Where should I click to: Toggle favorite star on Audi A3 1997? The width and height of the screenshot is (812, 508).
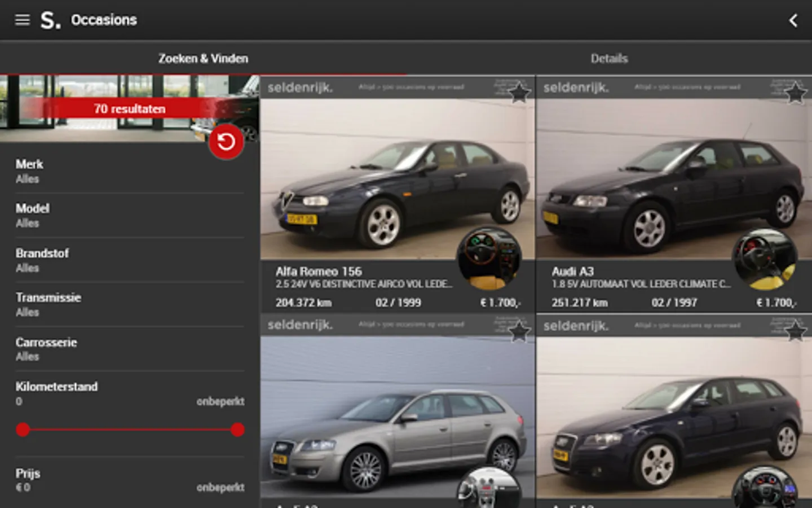pos(795,92)
